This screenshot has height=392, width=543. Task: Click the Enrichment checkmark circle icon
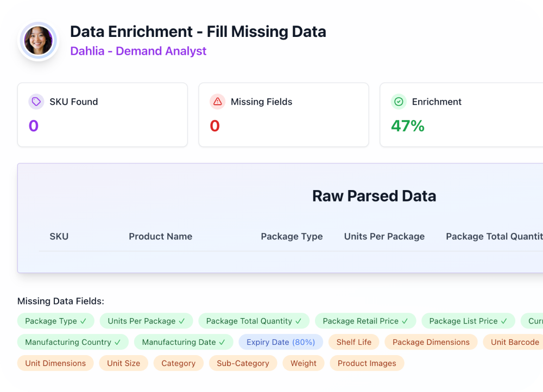[x=399, y=102]
